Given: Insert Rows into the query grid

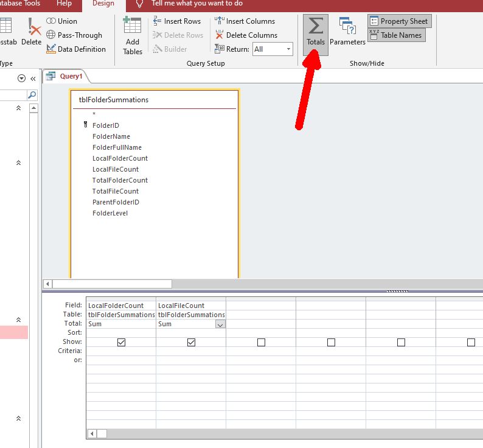Looking at the screenshot, I should [x=177, y=21].
